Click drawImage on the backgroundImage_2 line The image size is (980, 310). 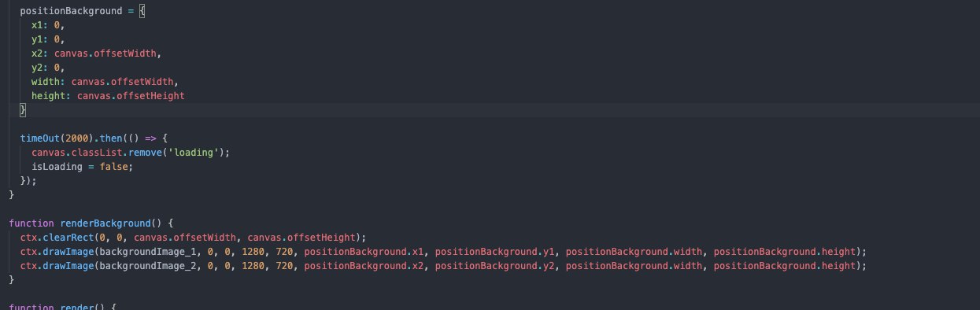click(x=68, y=265)
